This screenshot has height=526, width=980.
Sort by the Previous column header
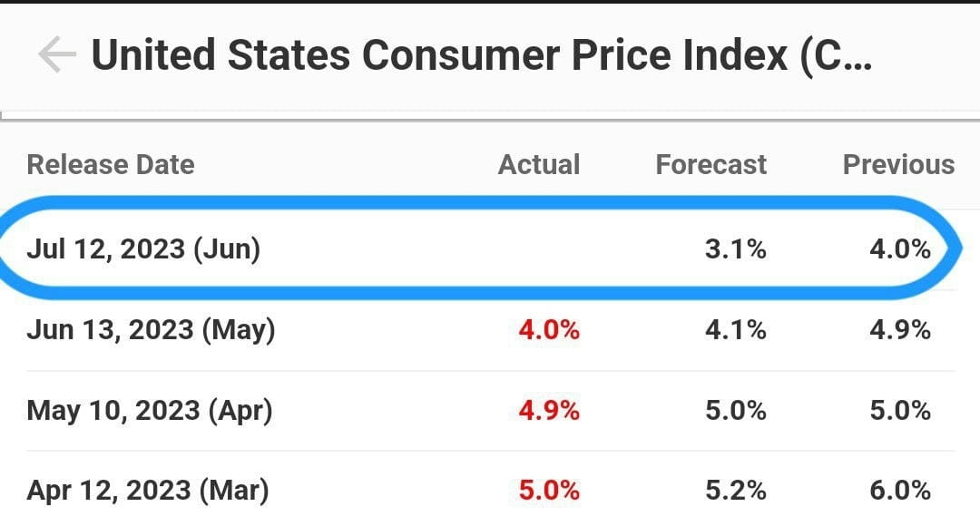tap(899, 164)
